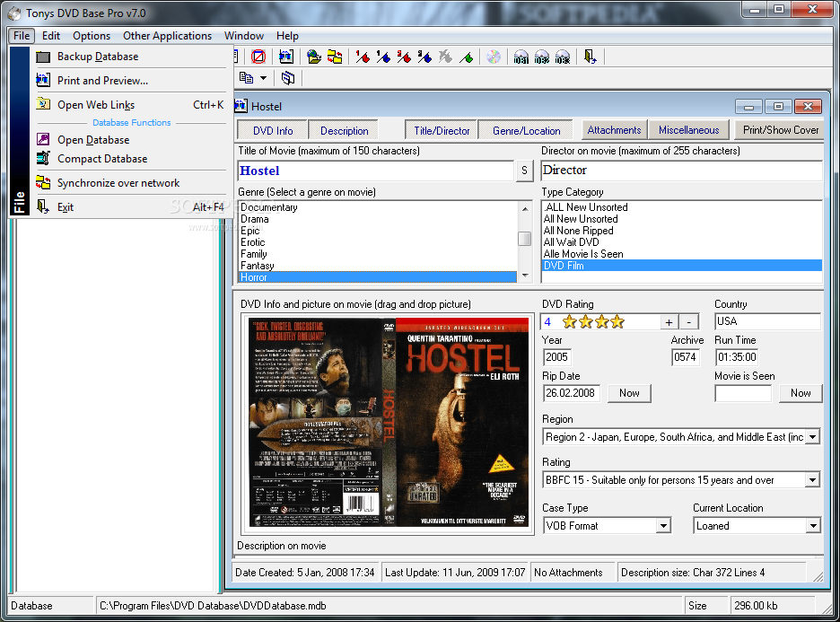Screen dimensions: 840x622
Task: Click the print preview toolbar icon
Action: [x=286, y=57]
